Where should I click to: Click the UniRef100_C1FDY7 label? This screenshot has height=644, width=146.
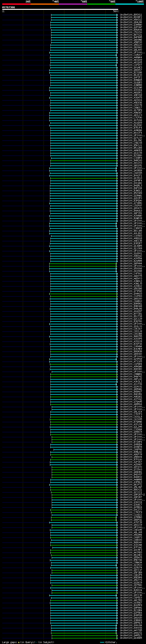pos(131,65)
